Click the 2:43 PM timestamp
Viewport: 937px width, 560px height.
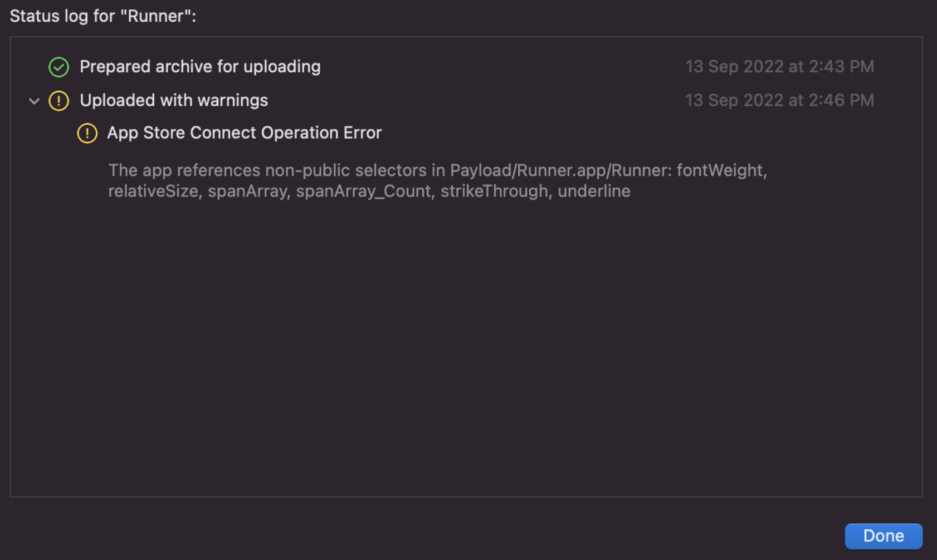click(779, 67)
